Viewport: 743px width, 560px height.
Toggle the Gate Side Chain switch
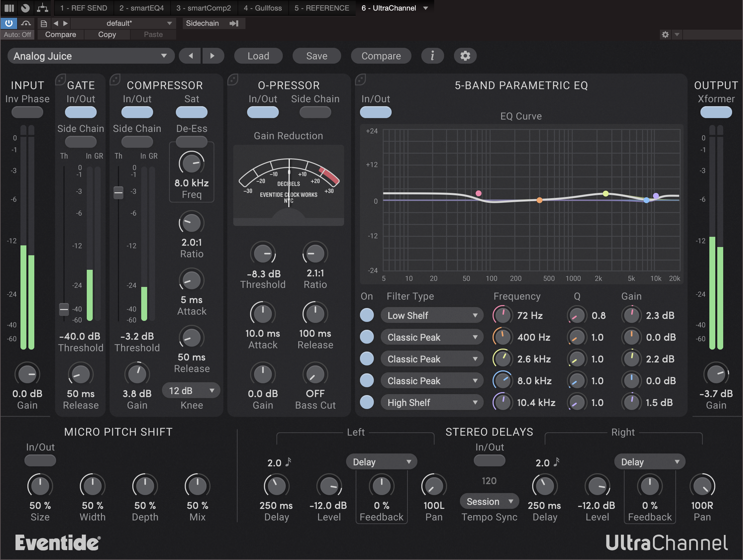(x=81, y=142)
